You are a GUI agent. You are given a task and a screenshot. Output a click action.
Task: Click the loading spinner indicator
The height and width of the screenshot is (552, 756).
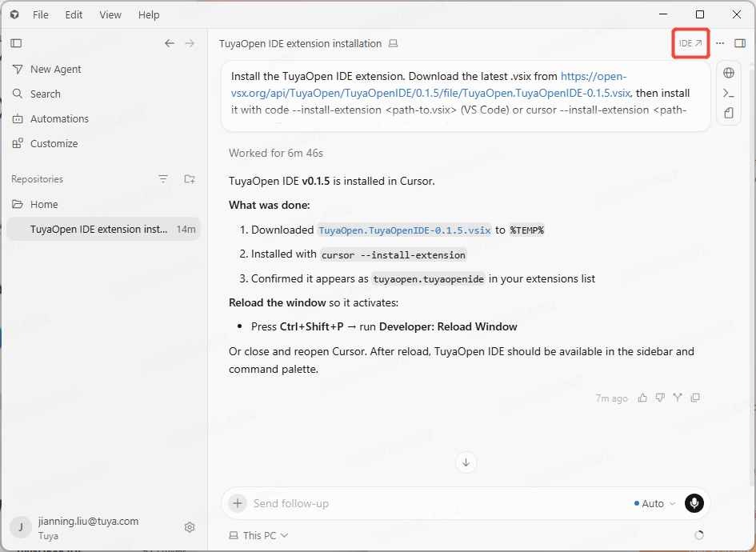pyautogui.click(x=698, y=535)
